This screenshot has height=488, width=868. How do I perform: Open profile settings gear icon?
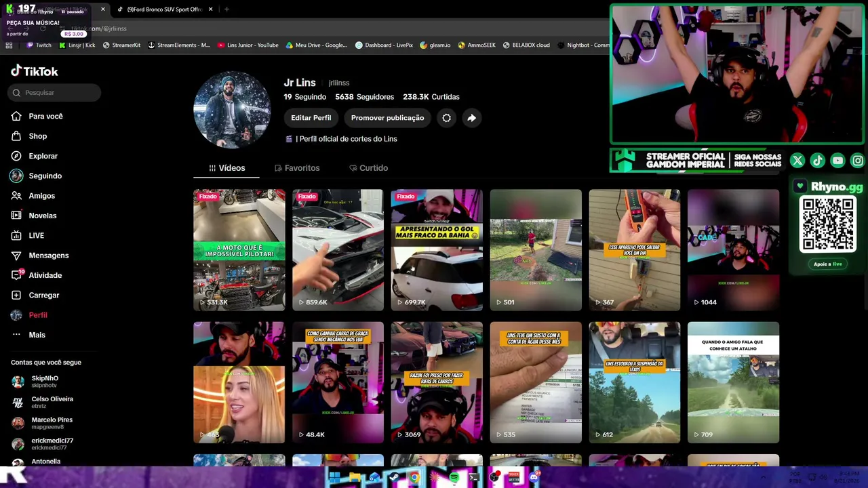pyautogui.click(x=446, y=118)
